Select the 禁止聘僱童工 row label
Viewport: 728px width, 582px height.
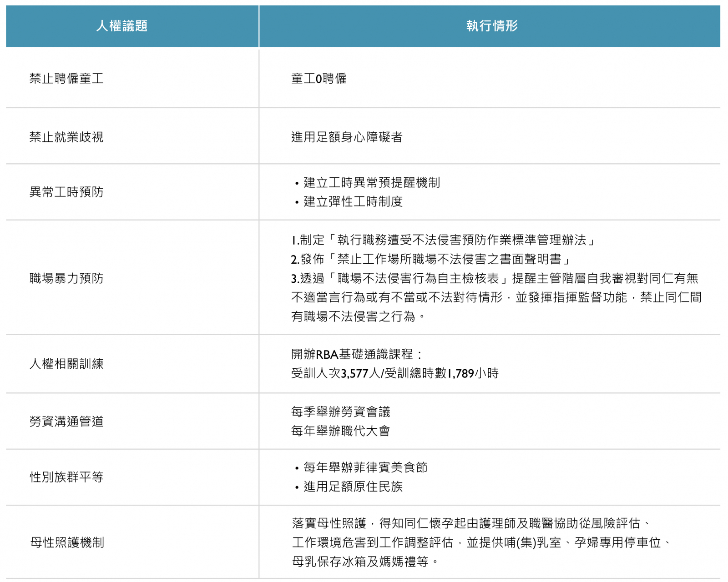pyautogui.click(x=66, y=79)
